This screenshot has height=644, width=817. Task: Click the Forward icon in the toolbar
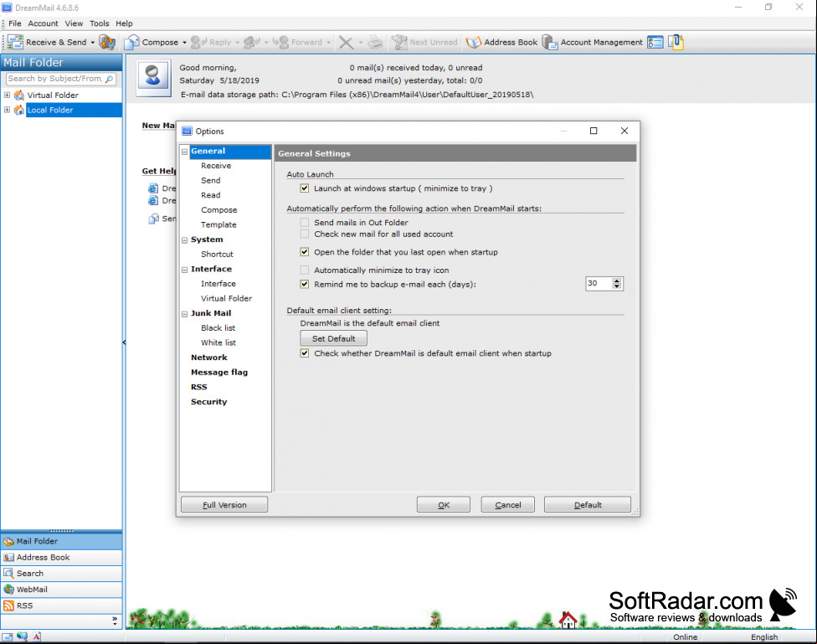pos(280,42)
